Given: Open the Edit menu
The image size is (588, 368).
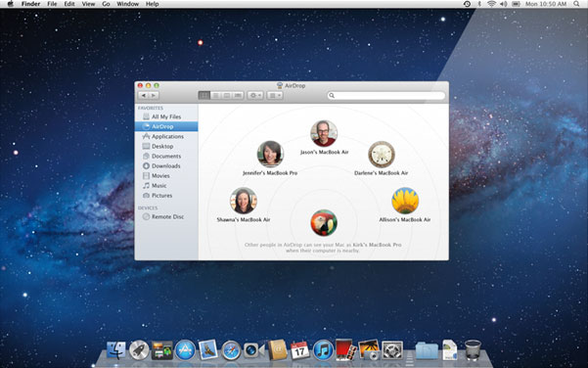Looking at the screenshot, I should [x=69, y=4].
